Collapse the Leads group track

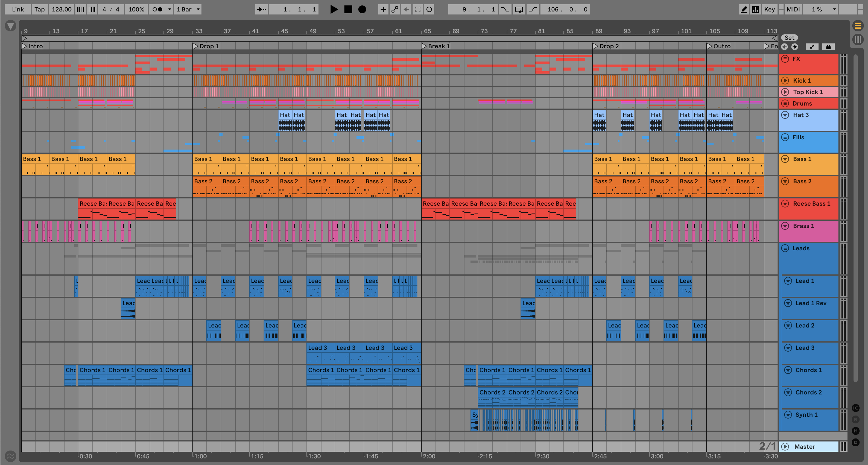click(785, 248)
